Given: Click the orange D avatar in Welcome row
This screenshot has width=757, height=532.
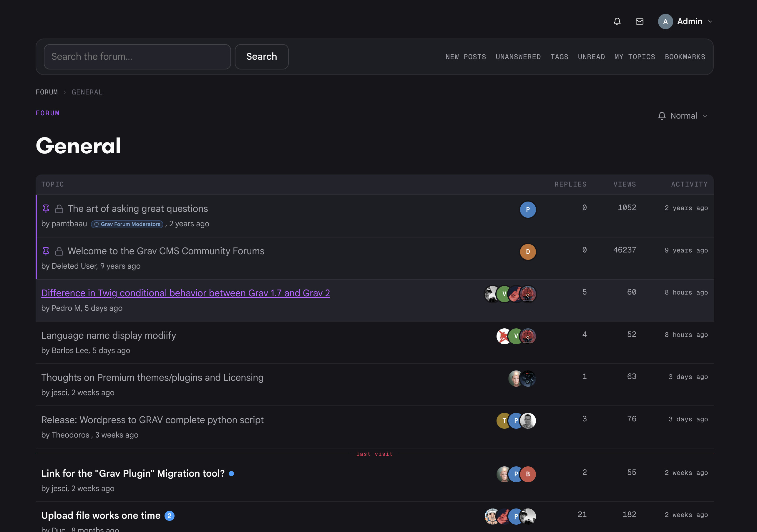Looking at the screenshot, I should 528,252.
